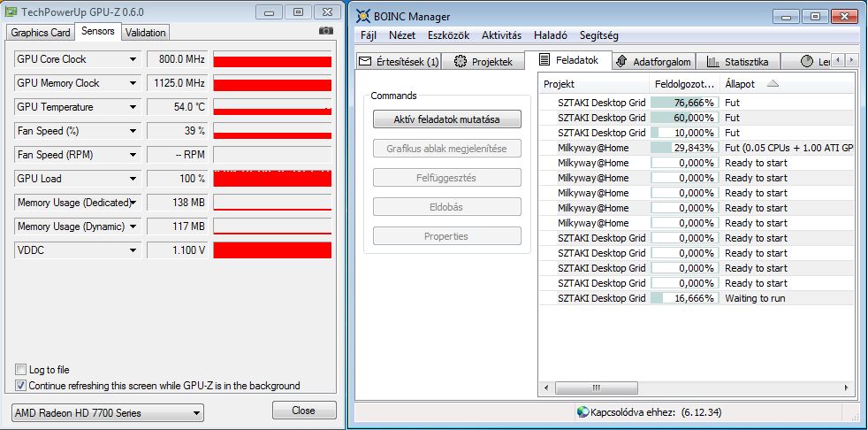The image size is (868, 430).
Task: Click the Értesítések envelope icon
Action: tap(364, 62)
